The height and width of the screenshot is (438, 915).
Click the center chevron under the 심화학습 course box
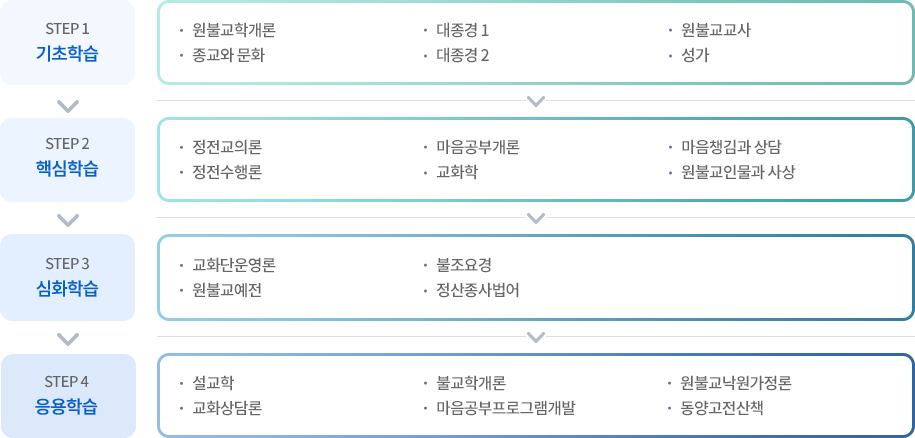[x=536, y=337]
